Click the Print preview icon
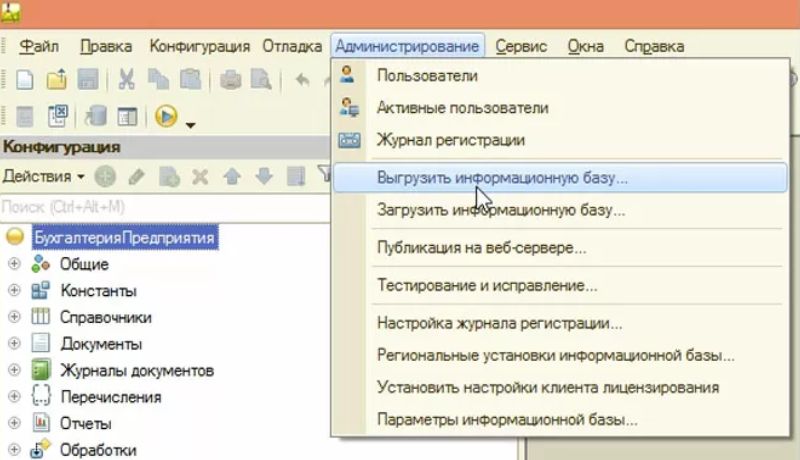This screenshot has width=800, height=460. click(x=261, y=80)
